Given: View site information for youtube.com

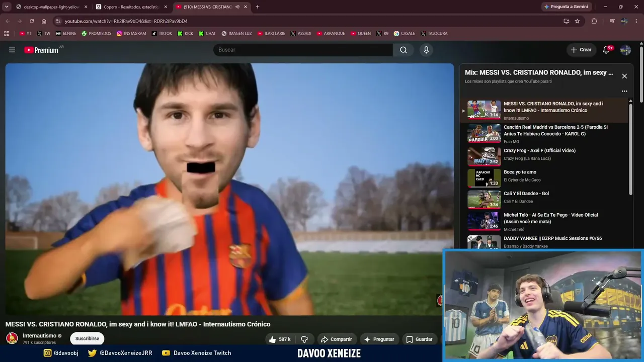Looking at the screenshot, I should tap(58, 21).
